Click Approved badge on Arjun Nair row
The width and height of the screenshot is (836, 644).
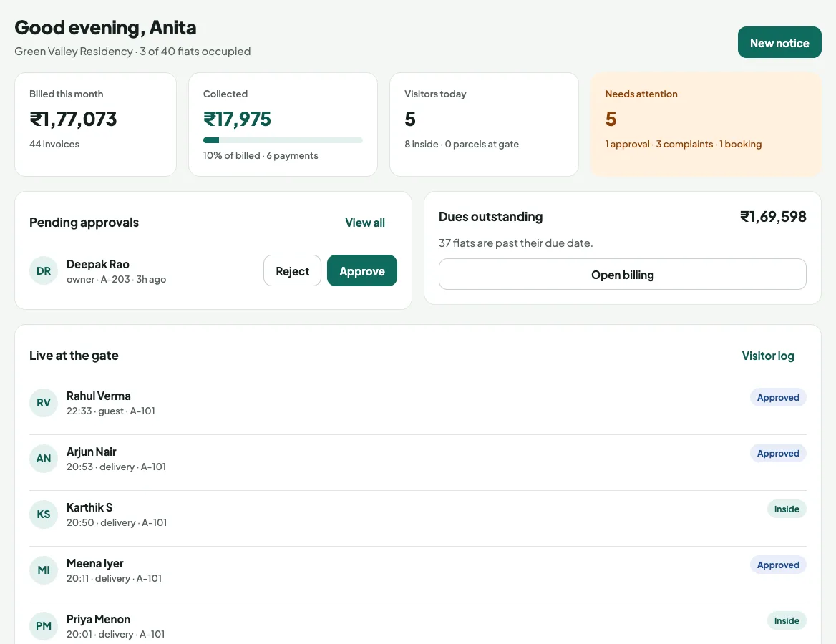click(778, 453)
